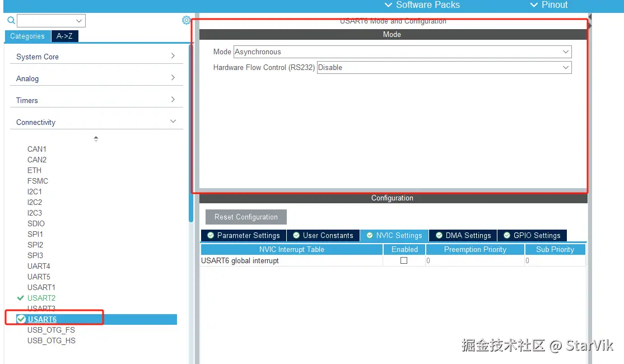Expand the Analog category
This screenshot has height=364, width=624.
click(x=173, y=78)
